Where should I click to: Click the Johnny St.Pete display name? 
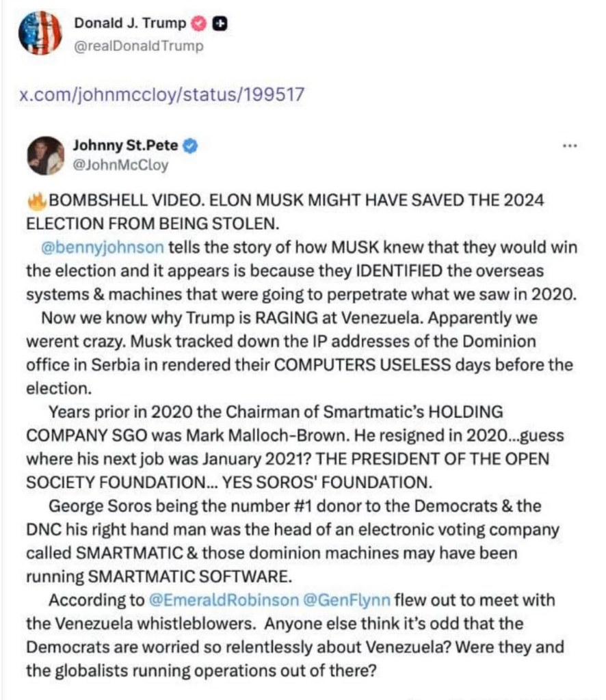pos(127,146)
